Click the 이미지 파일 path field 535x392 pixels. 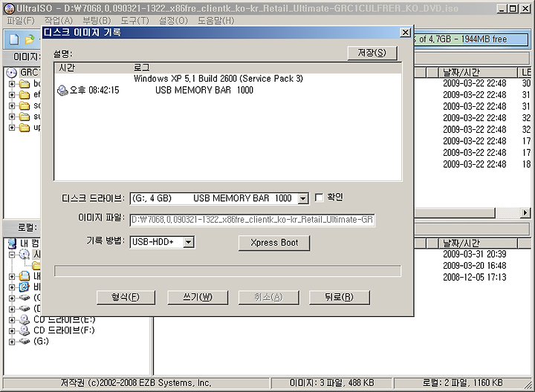coord(252,220)
